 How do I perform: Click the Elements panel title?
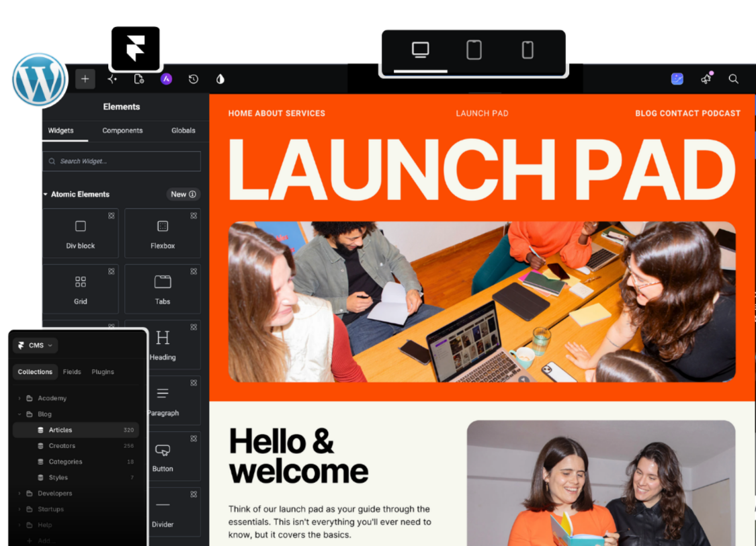122,107
